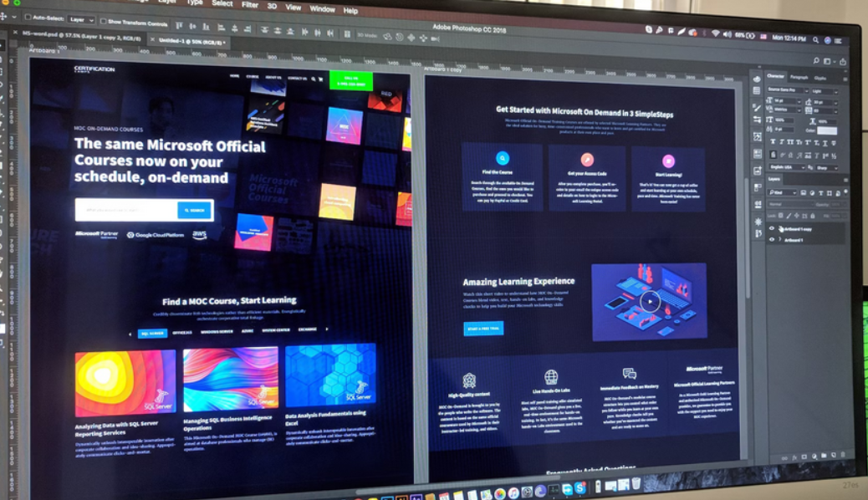
Task: Open the leading dropdown
Action: click(825, 103)
